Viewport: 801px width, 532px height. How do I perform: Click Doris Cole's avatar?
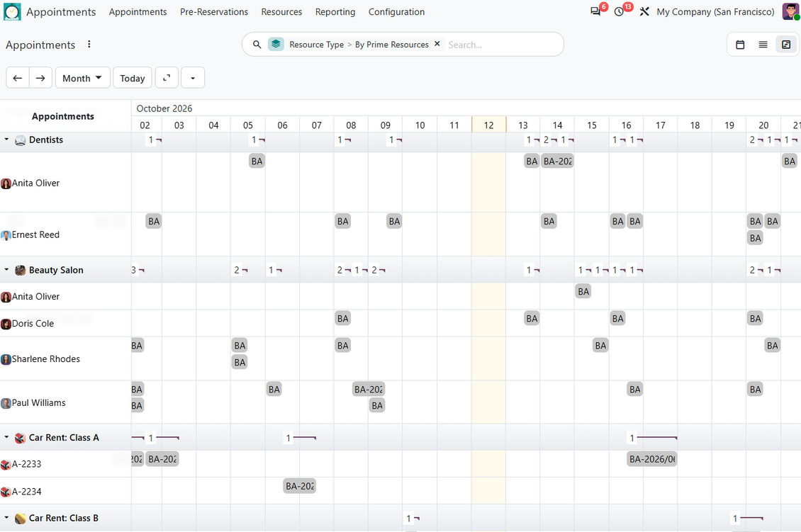[6, 324]
